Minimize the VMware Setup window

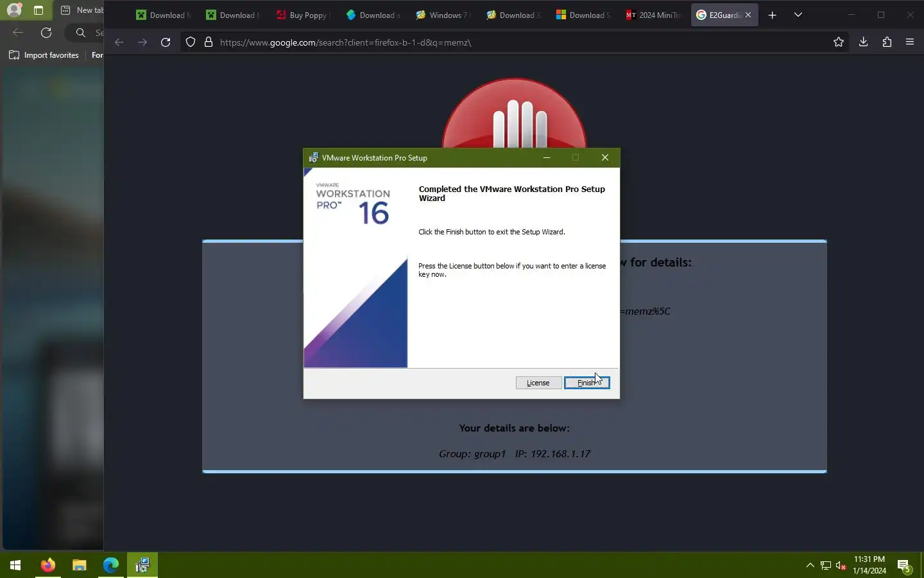point(547,157)
